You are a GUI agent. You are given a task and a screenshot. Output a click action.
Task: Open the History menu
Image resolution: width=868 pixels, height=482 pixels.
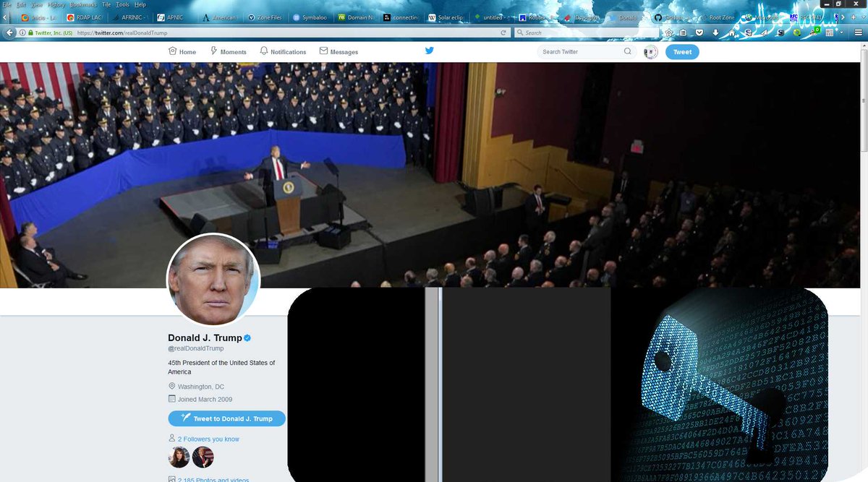[x=56, y=4]
